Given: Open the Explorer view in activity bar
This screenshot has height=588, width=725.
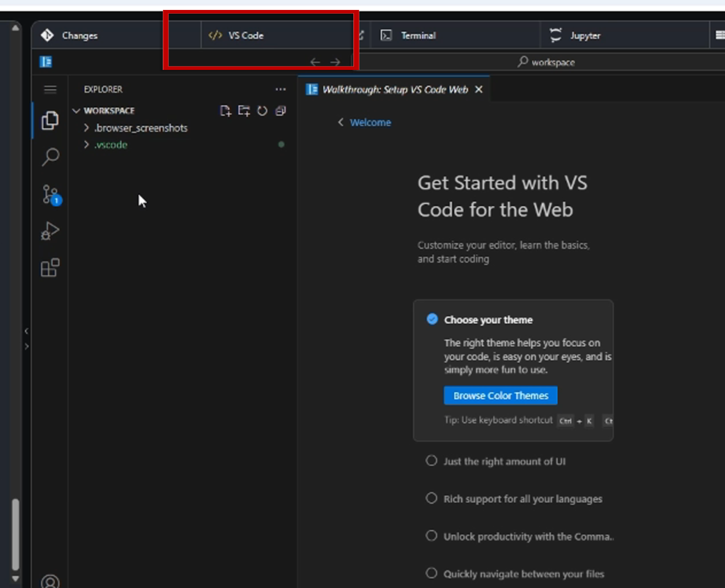Looking at the screenshot, I should pyautogui.click(x=50, y=121).
